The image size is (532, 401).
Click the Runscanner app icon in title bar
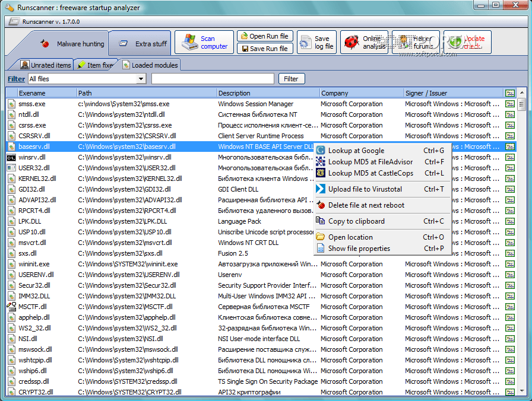(x=9, y=8)
